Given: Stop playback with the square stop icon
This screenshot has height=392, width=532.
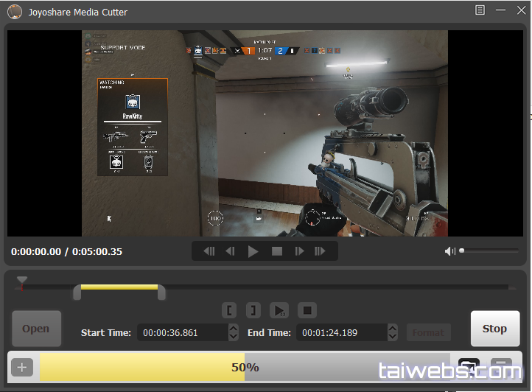Looking at the screenshot, I should pos(277,251).
